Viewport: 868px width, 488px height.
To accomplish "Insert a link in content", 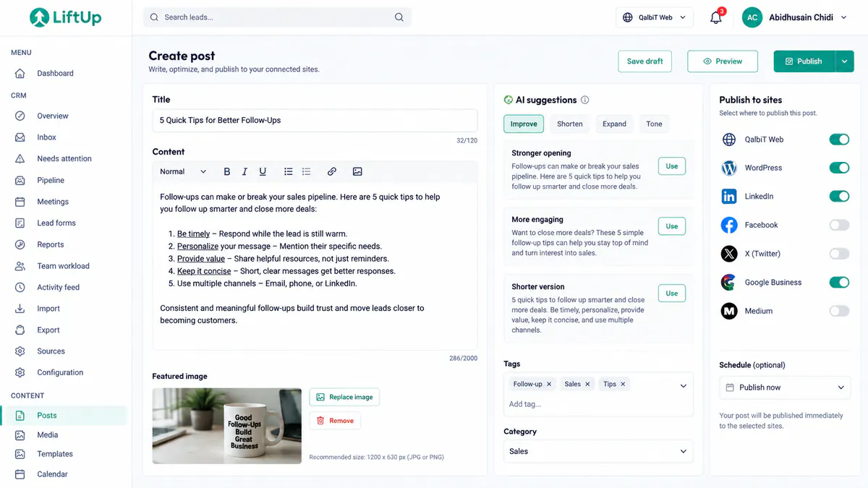I will [332, 171].
